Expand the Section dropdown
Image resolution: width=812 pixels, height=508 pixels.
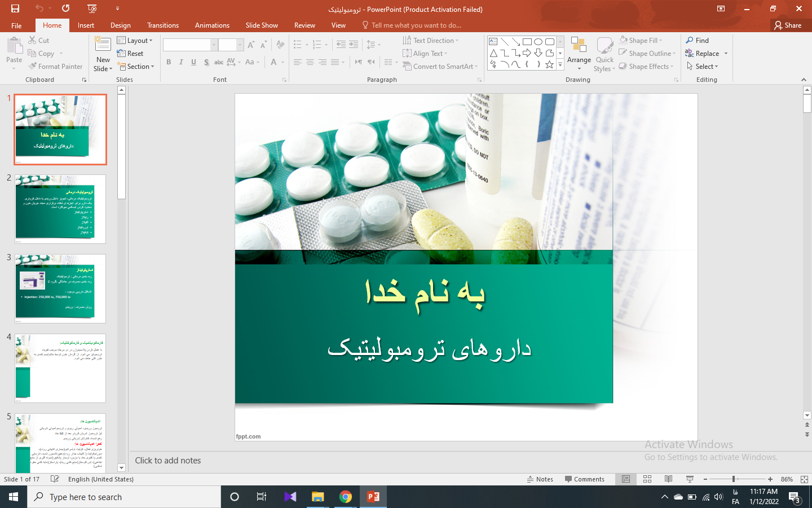click(x=135, y=67)
